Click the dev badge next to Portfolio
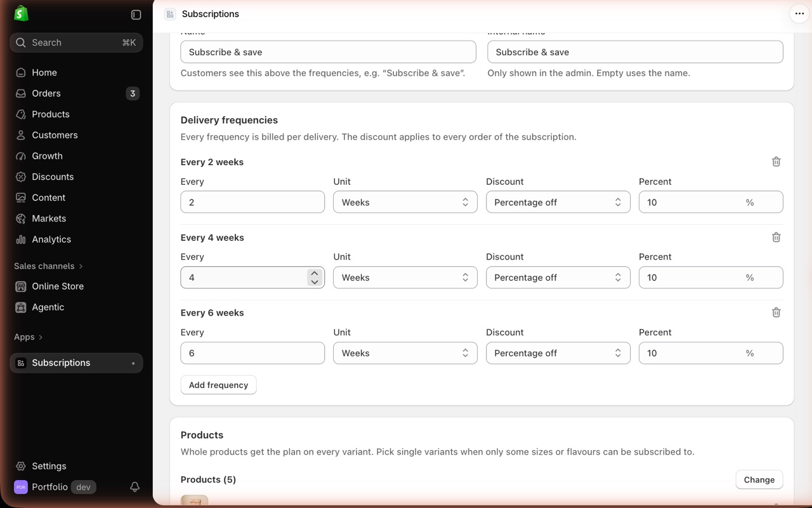Viewport: 812px width, 508px height. [x=83, y=487]
